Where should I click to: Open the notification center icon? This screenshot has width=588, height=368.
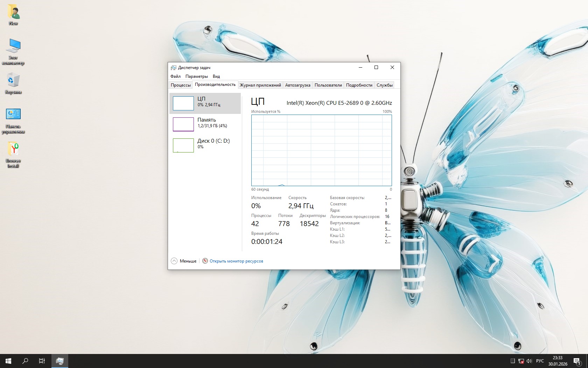pyautogui.click(x=577, y=361)
